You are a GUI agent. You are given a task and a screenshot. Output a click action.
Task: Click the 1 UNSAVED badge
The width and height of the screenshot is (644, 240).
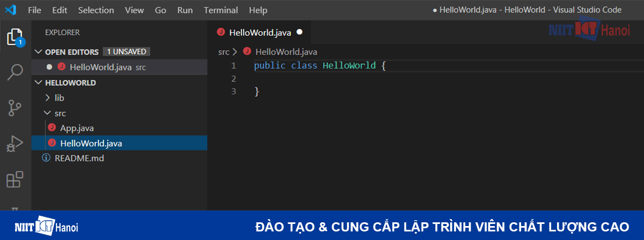(127, 52)
